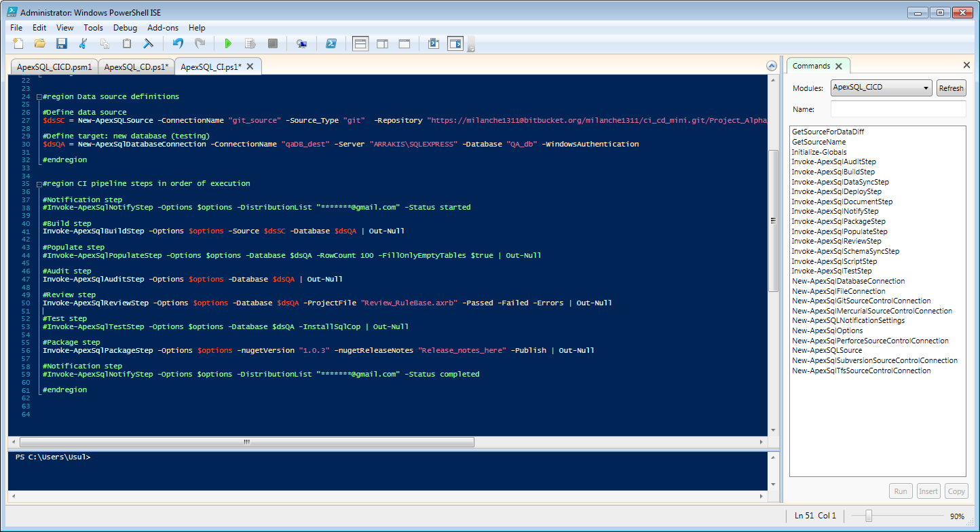
Task: Copy selection using toolbar Copy icon
Action: (x=105, y=43)
